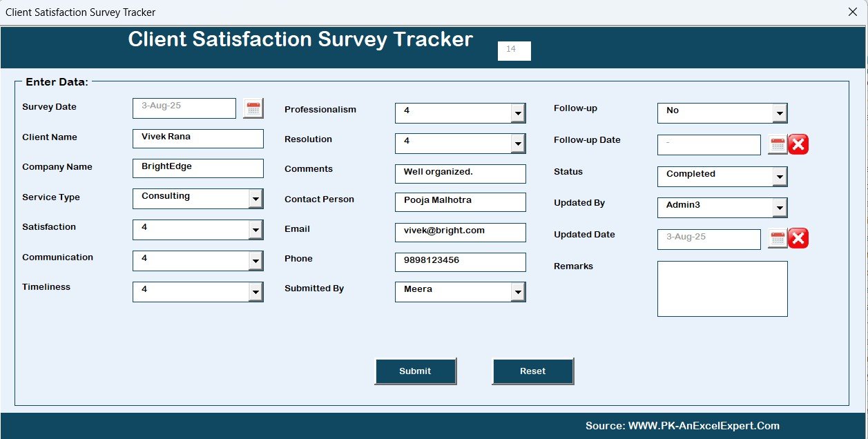Expand the Updated By dropdown arrow
Screen dimensions: 868x439
click(780, 208)
